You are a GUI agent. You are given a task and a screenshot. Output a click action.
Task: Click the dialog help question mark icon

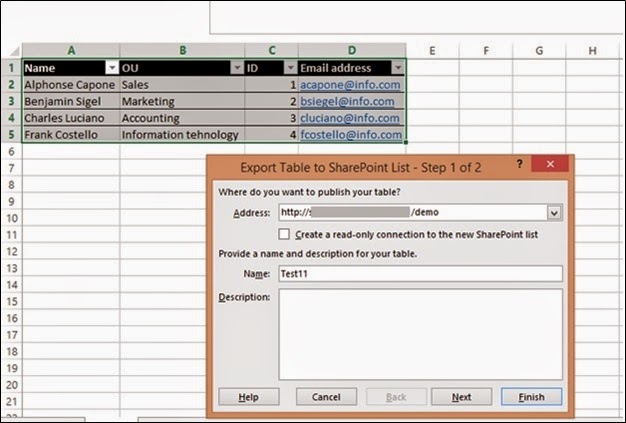click(519, 164)
